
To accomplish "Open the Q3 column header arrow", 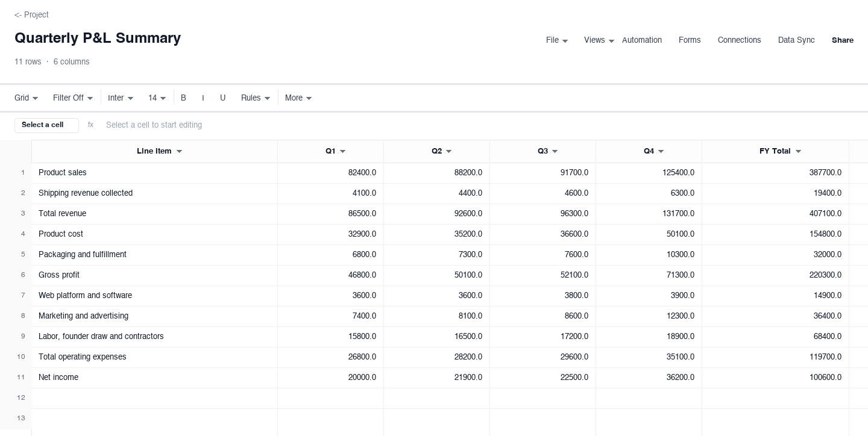I will coord(555,152).
